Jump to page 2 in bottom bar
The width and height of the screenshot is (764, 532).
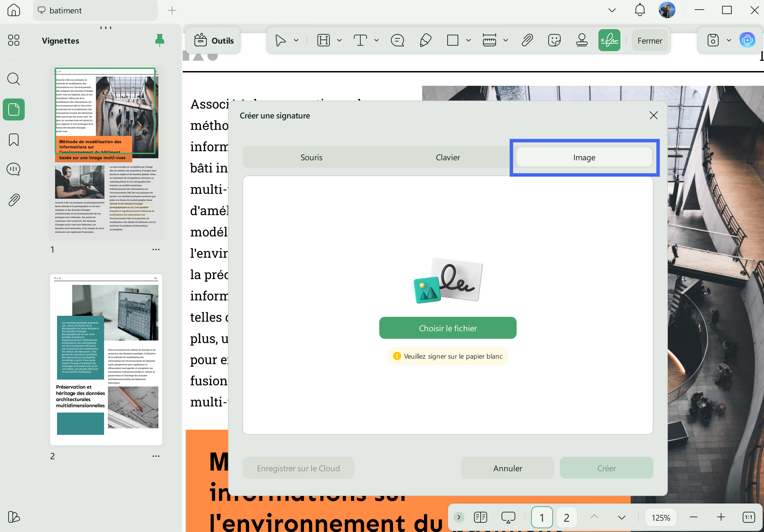[x=566, y=517]
